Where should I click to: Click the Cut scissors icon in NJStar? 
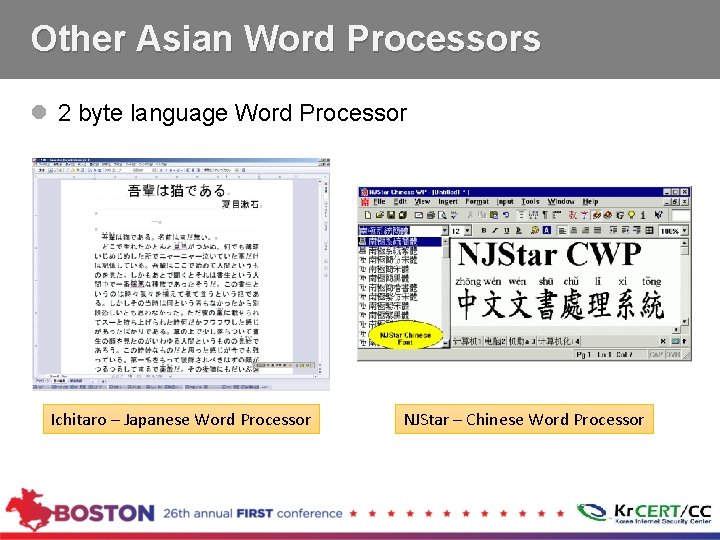[x=470, y=215]
